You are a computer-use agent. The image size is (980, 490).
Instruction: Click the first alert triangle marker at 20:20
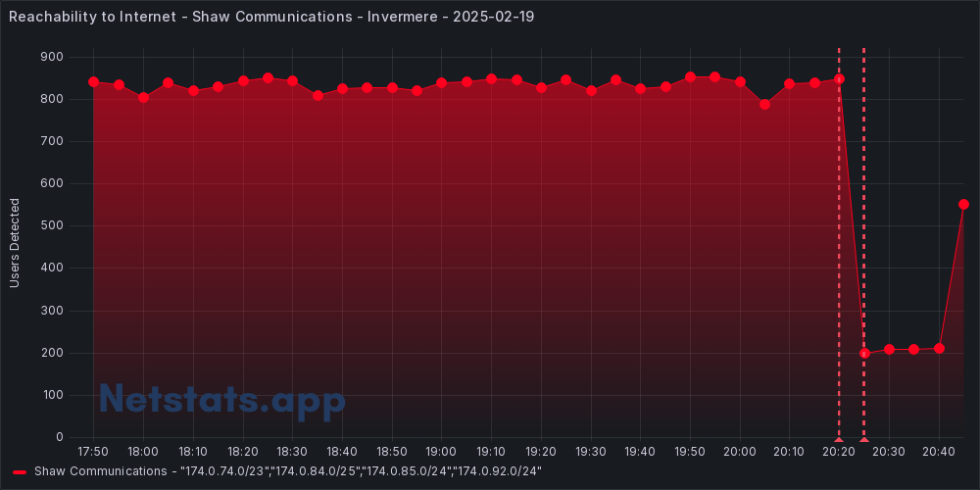[x=839, y=441]
